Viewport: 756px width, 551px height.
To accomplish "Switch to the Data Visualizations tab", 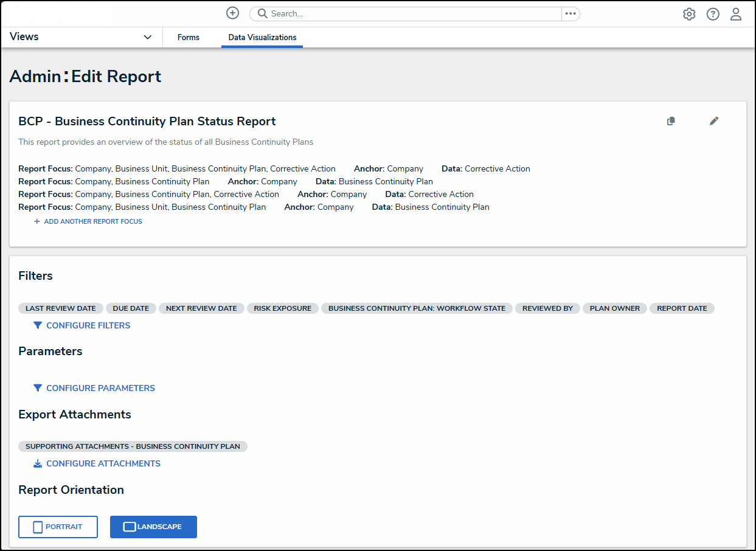I will tap(262, 38).
